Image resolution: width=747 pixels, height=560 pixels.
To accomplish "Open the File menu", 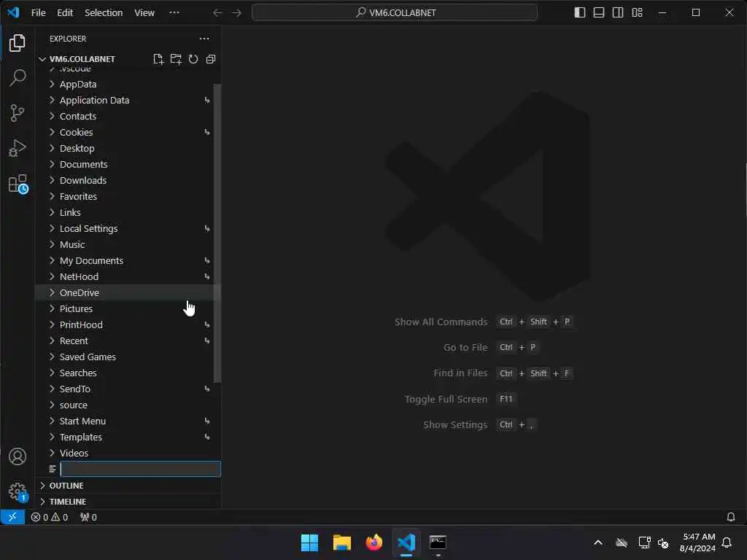I will pyautogui.click(x=38, y=13).
